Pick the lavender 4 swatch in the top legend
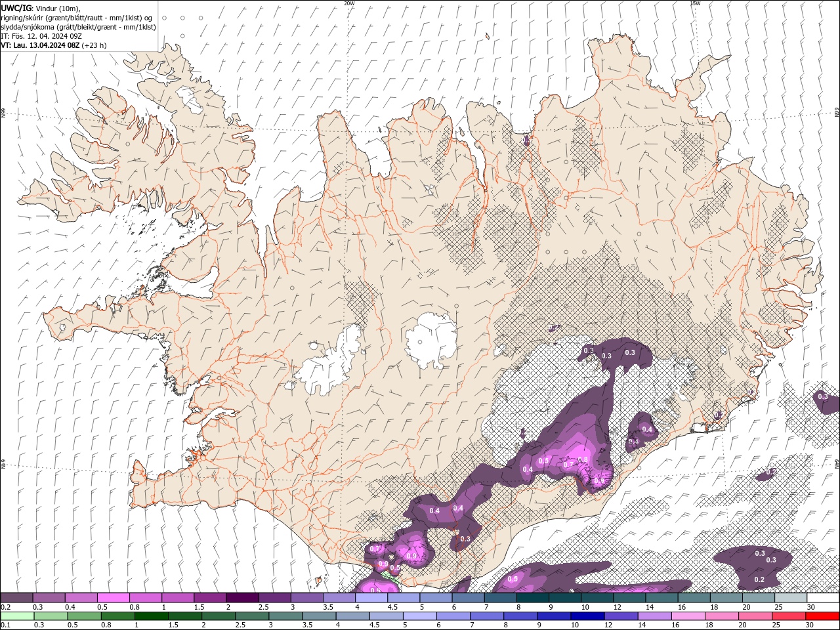 [371, 598]
